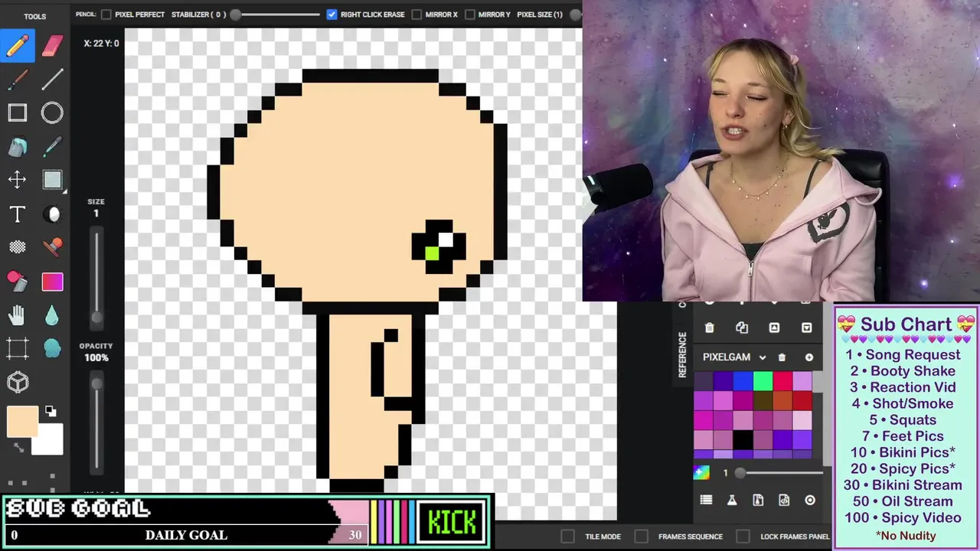The width and height of the screenshot is (980, 551).
Task: Enable Mirror Y checkbox
Action: point(470,15)
